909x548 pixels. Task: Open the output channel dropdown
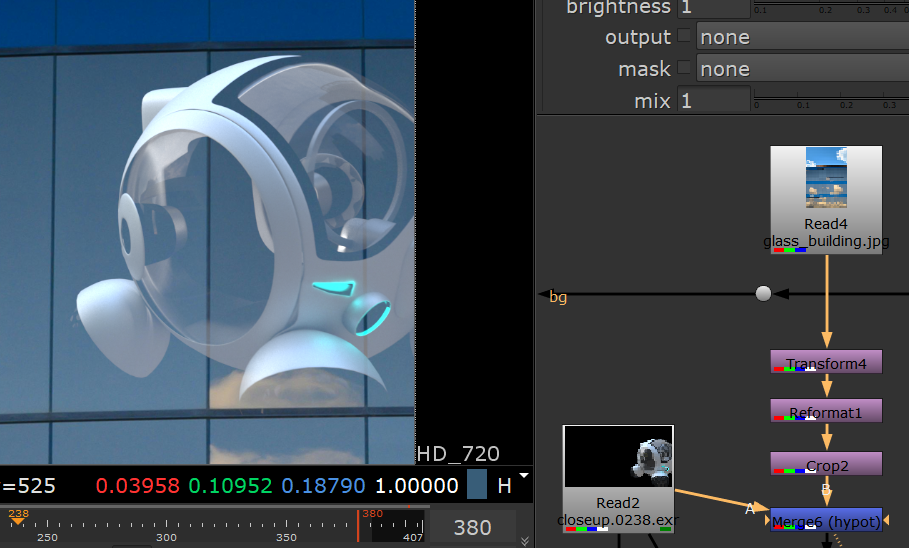(803, 37)
